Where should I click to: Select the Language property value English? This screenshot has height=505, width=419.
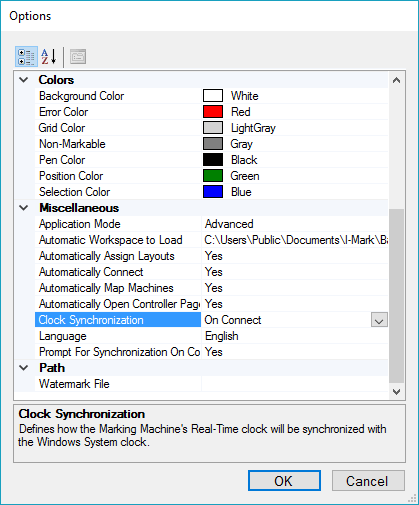click(x=222, y=336)
